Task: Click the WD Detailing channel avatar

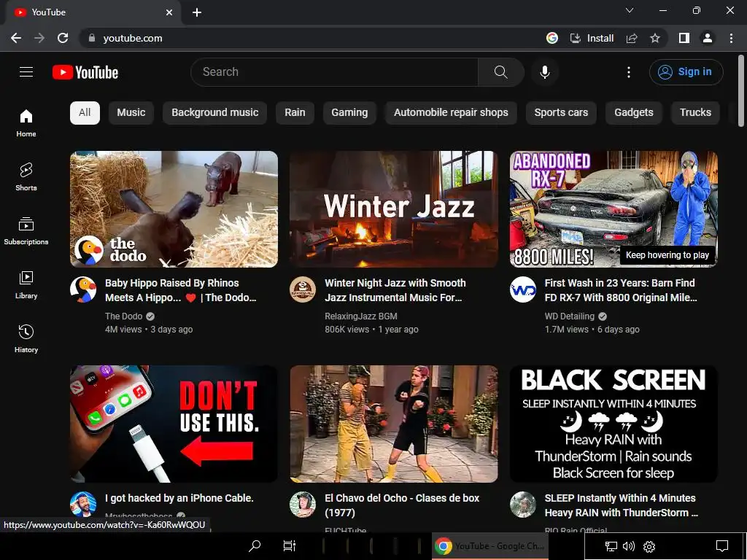Action: pyautogui.click(x=522, y=289)
